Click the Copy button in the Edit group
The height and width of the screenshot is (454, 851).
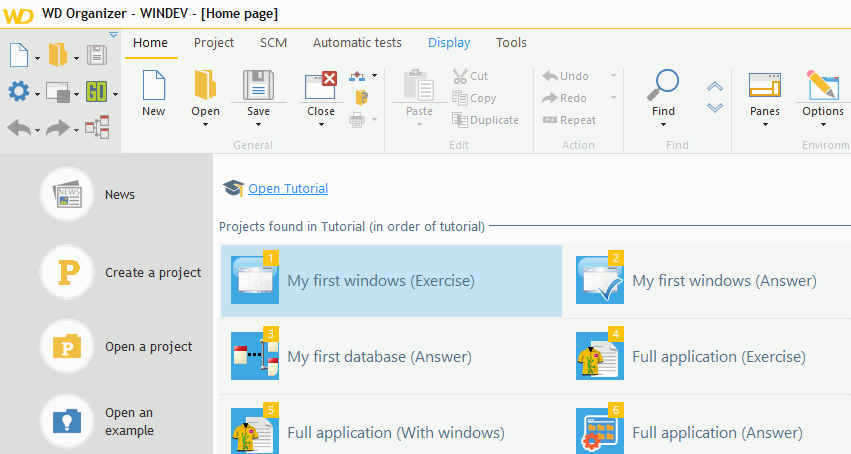click(x=474, y=98)
